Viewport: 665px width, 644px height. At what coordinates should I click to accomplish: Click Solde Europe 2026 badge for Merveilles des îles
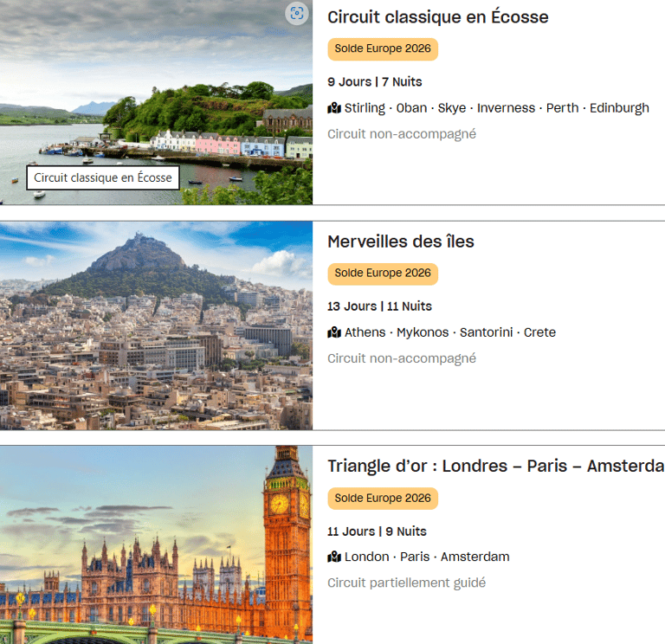click(x=383, y=274)
